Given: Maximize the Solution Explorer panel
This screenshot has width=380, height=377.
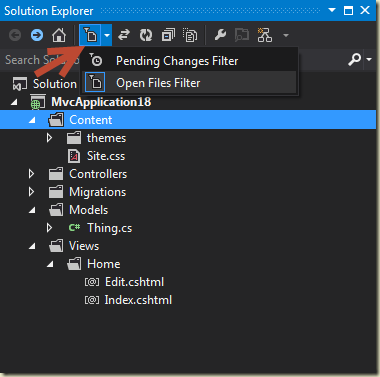Looking at the screenshot, I should tap(349, 10).
